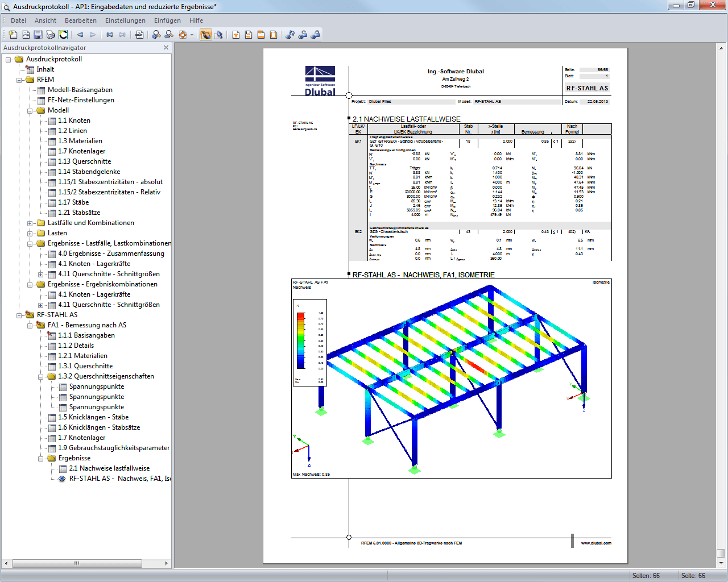Viewport: 728px width, 582px height.
Task: Select 2.1 Nachweise lastfallweise entry
Action: click(x=109, y=468)
